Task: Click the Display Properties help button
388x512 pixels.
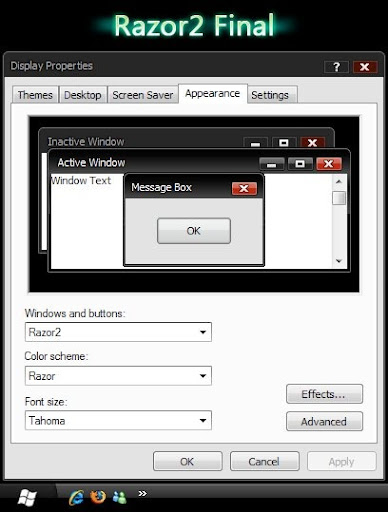Action: (336, 67)
